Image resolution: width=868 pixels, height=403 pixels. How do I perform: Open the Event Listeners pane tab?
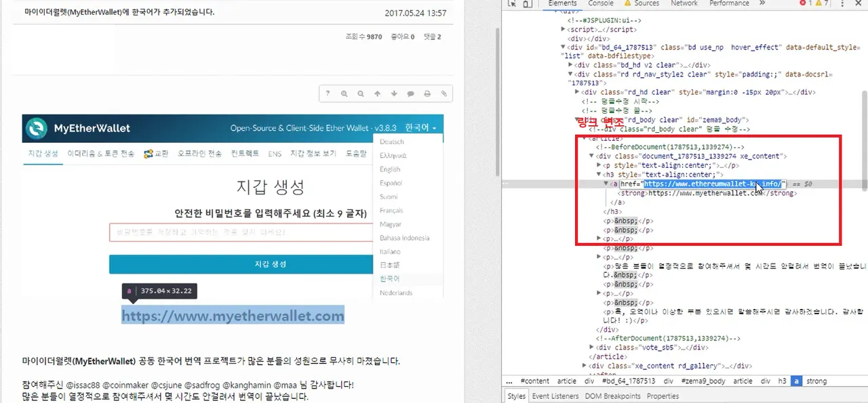[x=555, y=396]
